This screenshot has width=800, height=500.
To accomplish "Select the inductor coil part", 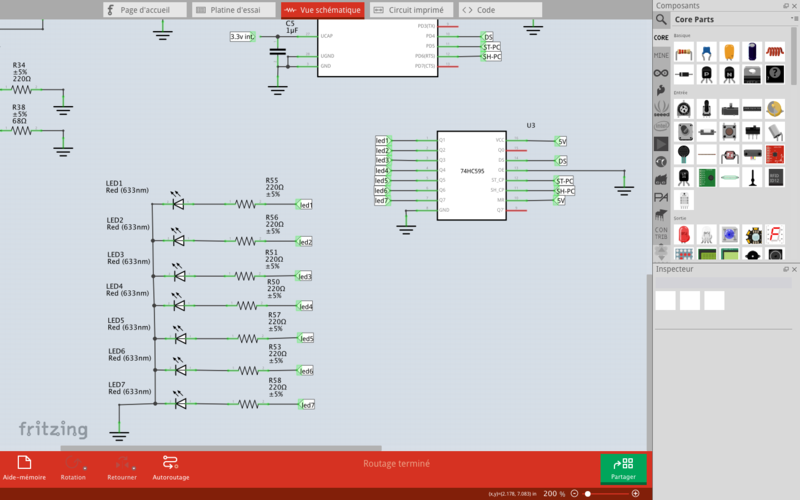I will 775,52.
